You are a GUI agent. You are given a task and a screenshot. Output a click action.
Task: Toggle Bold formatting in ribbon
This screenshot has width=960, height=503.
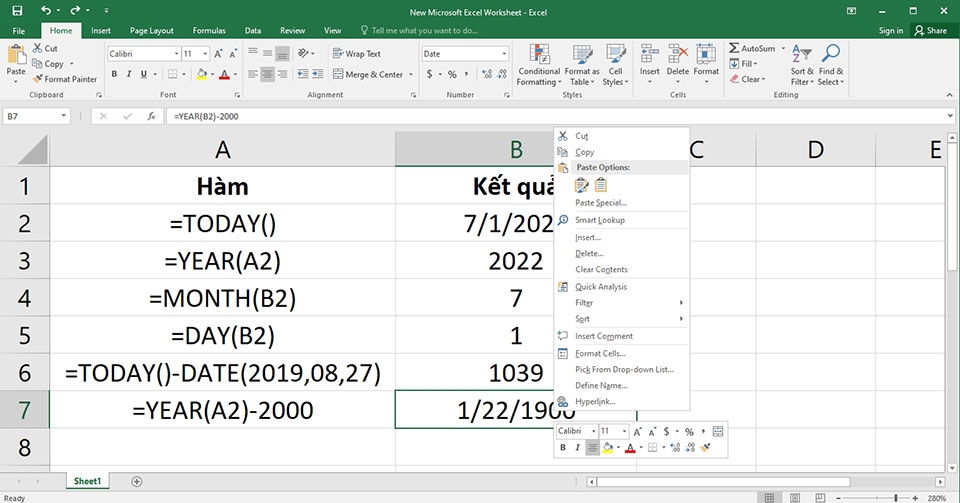click(x=114, y=74)
